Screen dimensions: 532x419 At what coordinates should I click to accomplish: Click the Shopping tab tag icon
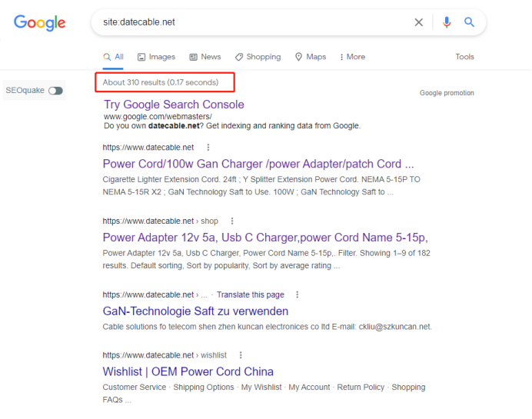(x=239, y=57)
